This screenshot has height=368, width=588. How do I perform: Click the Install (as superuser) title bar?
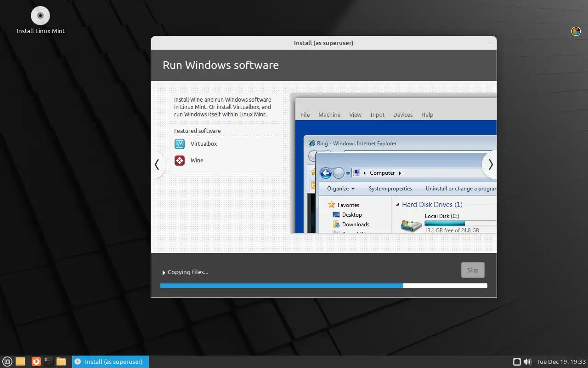pyautogui.click(x=323, y=43)
